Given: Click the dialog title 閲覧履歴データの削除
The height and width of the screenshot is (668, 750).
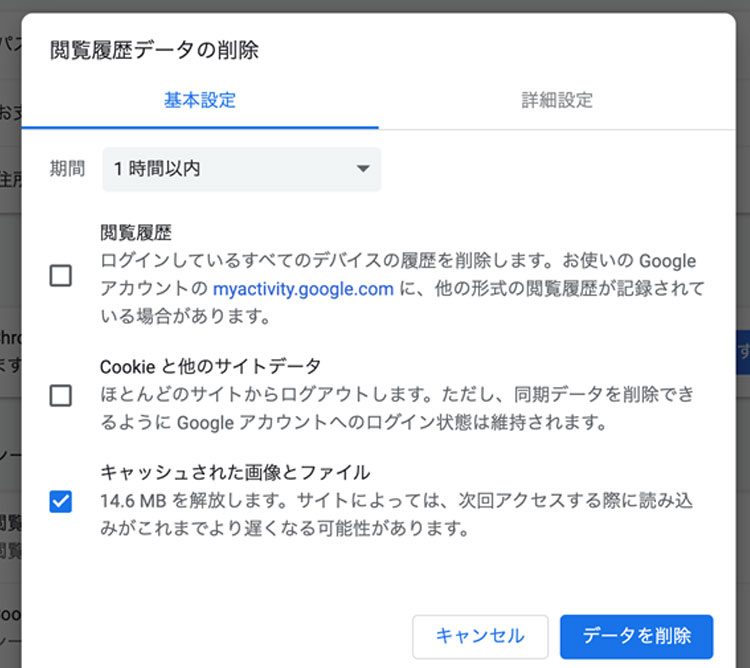Looking at the screenshot, I should [155, 51].
